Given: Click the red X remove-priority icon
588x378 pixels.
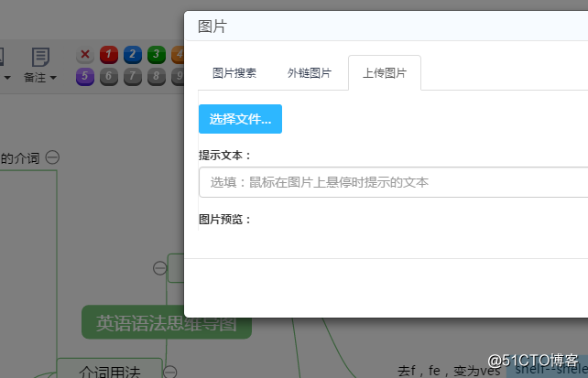Looking at the screenshot, I should [85, 55].
